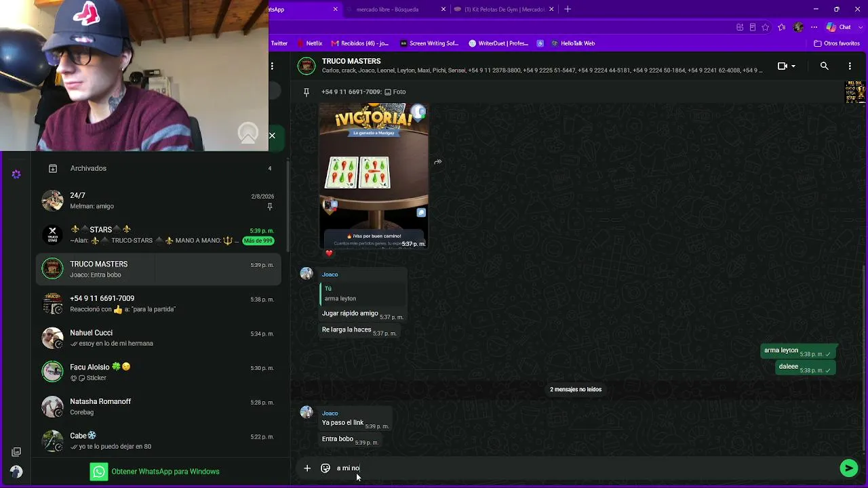Image resolution: width=868 pixels, height=488 pixels.
Task: Click Nahuel Cucci's profile picture
Action: (52, 338)
